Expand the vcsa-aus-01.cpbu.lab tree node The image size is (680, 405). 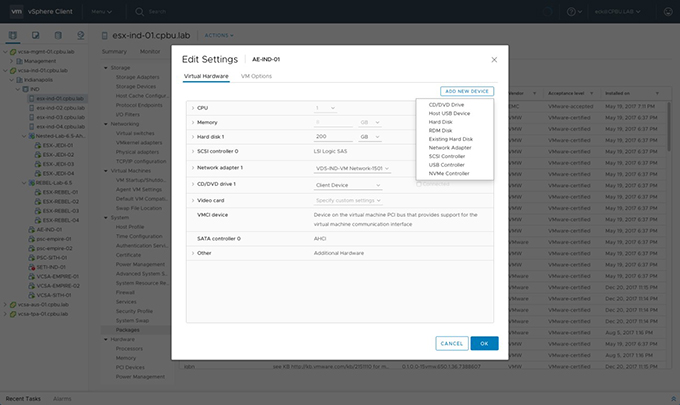click(x=5, y=305)
